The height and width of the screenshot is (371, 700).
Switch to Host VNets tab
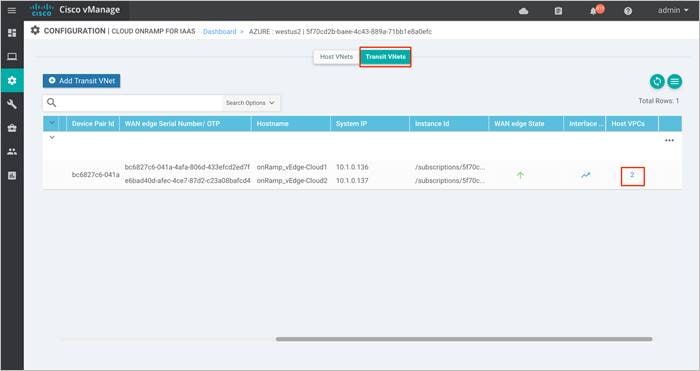336,57
